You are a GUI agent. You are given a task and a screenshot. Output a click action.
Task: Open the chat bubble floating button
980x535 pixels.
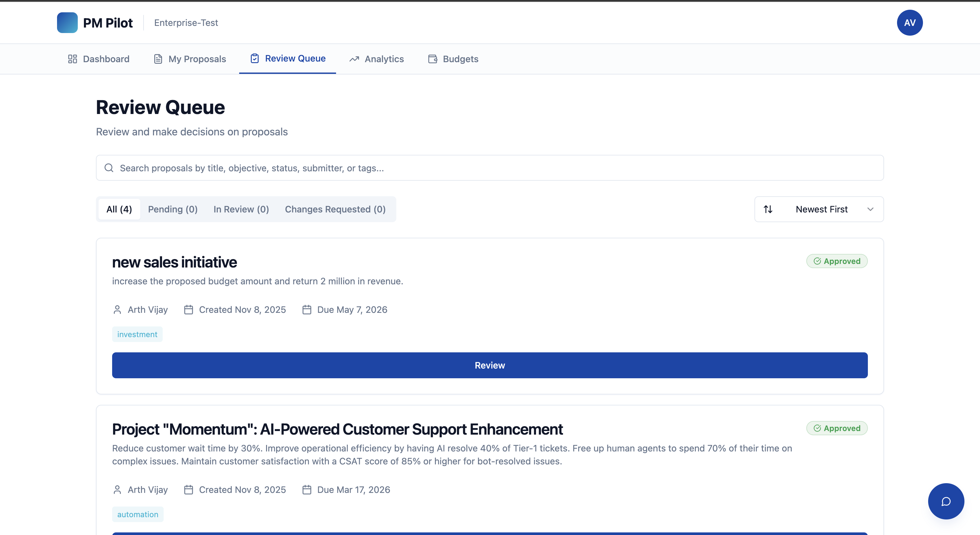(x=946, y=501)
